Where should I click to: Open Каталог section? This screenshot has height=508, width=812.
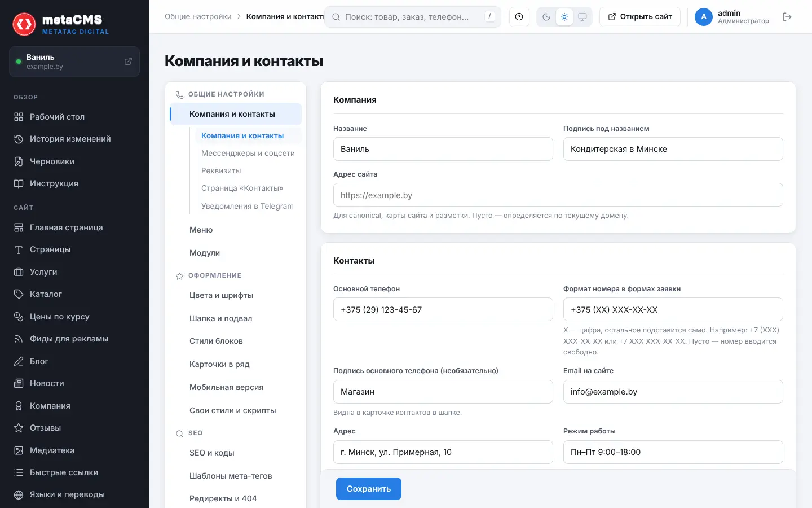(x=74, y=294)
